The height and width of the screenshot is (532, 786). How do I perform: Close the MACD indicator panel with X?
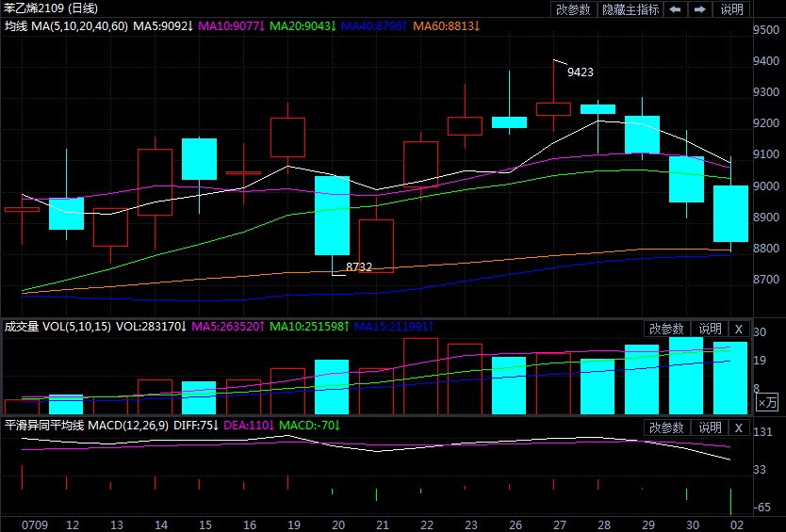point(739,427)
